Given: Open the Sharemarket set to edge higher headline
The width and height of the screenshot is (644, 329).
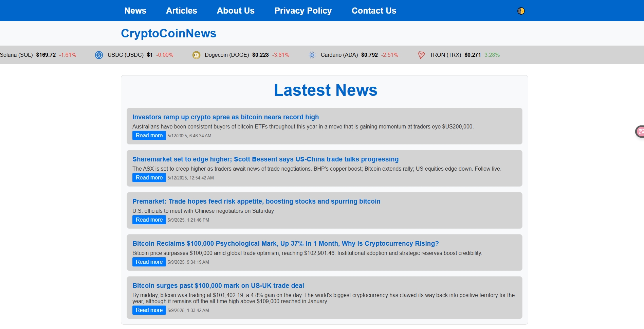Looking at the screenshot, I should 265,159.
